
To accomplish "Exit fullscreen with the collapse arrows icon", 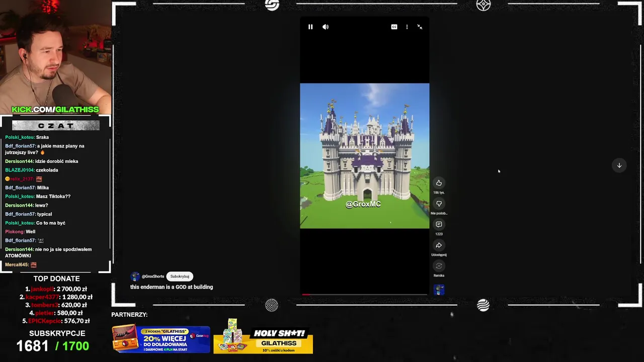I will [x=420, y=27].
